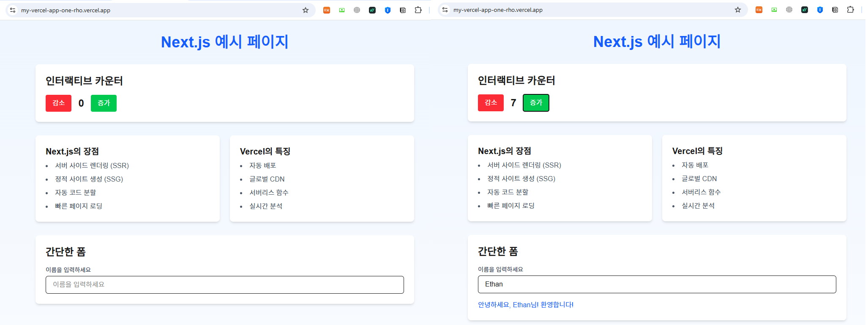Image resolution: width=868 pixels, height=325 pixels.
Task: Bookmark the page in the left window
Action: click(x=306, y=10)
